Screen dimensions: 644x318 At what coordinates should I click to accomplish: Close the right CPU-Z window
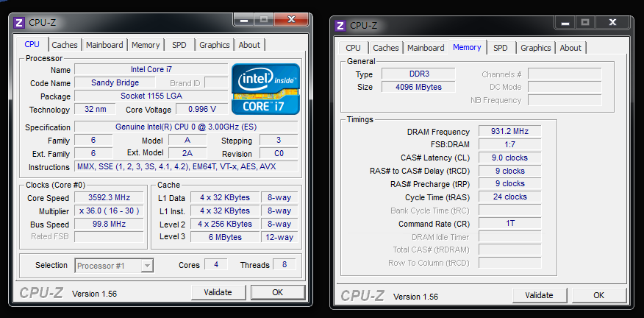(612, 22)
